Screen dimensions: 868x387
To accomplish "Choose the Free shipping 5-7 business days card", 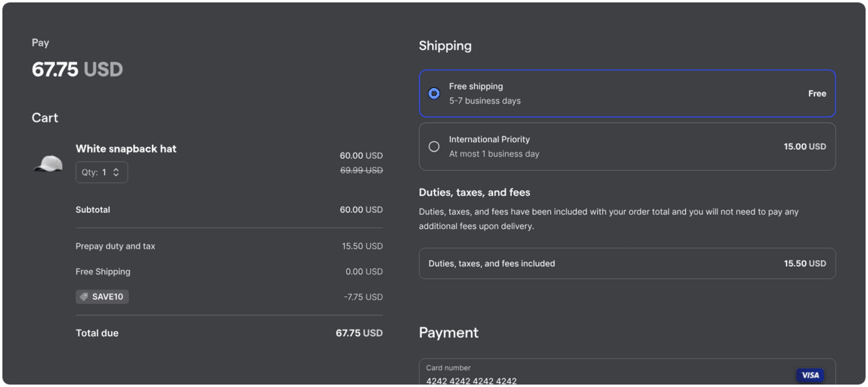I will 627,93.
